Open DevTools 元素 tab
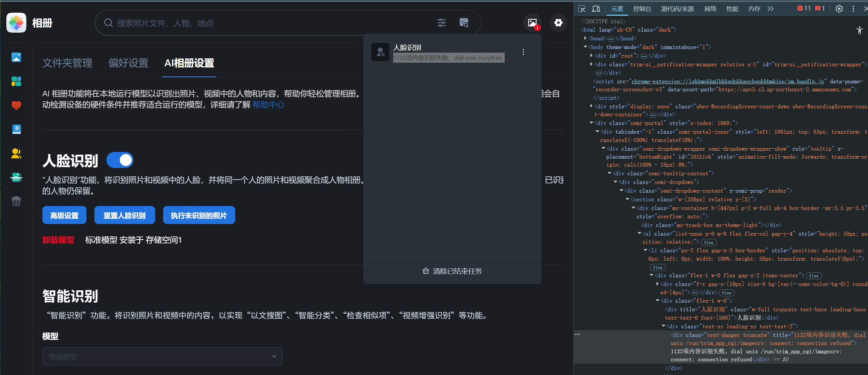Viewport: 868px width, 375px height. point(617,9)
